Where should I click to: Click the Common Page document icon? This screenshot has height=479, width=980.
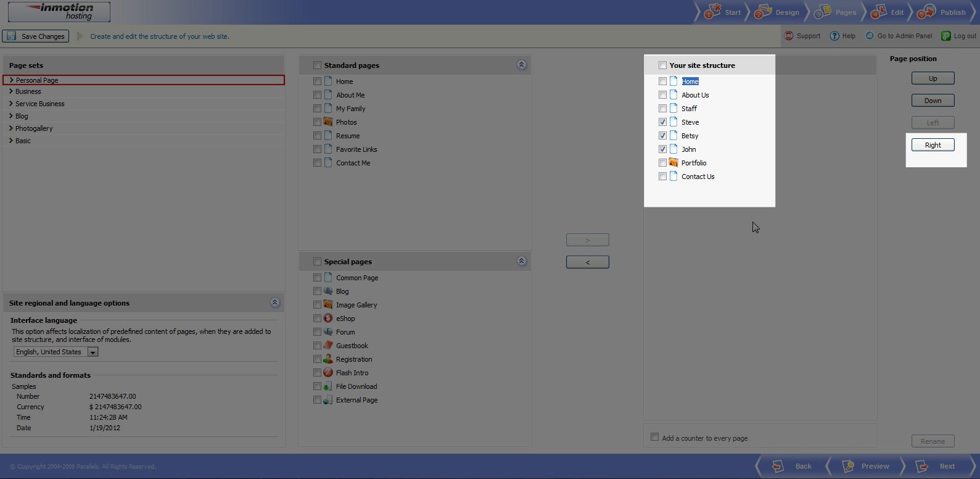[x=328, y=278]
